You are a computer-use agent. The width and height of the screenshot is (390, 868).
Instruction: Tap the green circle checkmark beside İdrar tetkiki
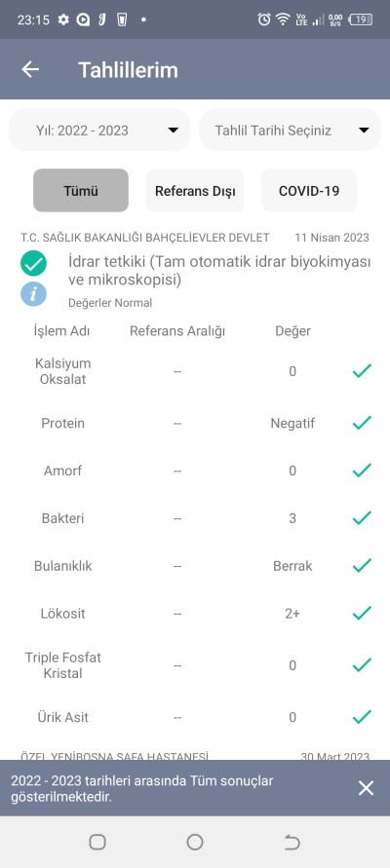(x=34, y=263)
